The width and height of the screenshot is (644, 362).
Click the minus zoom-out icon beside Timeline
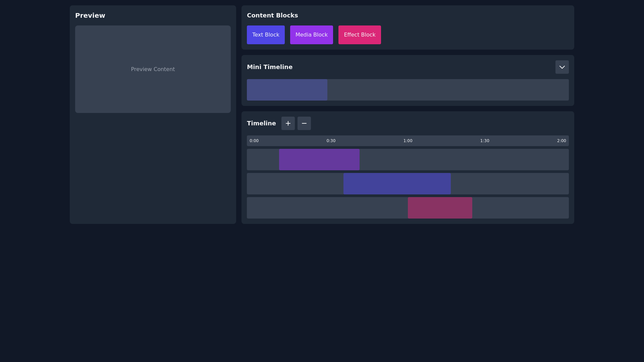(304, 123)
